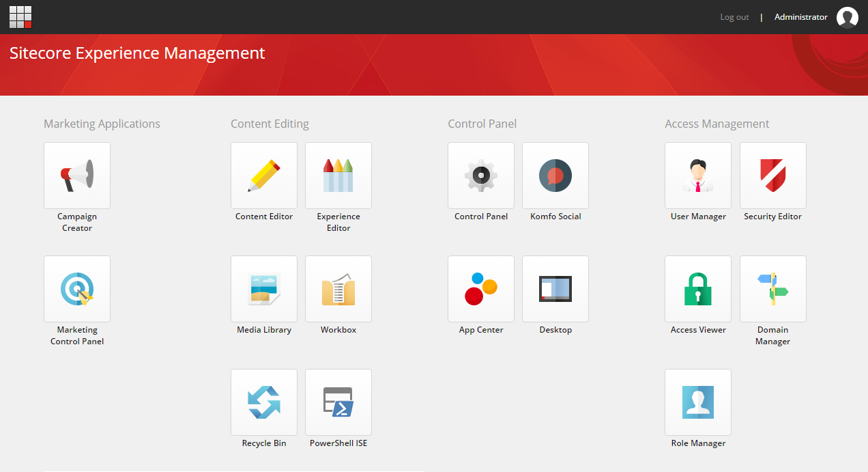Open Domain Manager signpost icon
The width and height of the screenshot is (868, 472).
click(773, 289)
